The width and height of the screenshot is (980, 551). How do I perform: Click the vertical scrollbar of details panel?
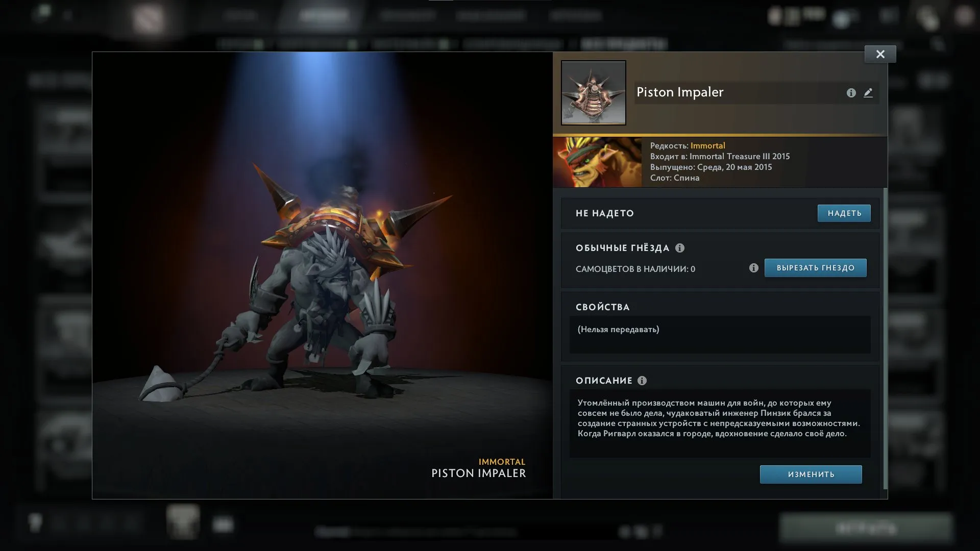tap(885, 338)
